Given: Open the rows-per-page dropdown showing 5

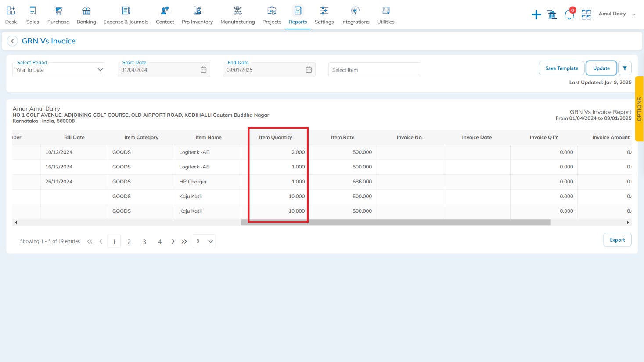Looking at the screenshot, I should tap(204, 241).
